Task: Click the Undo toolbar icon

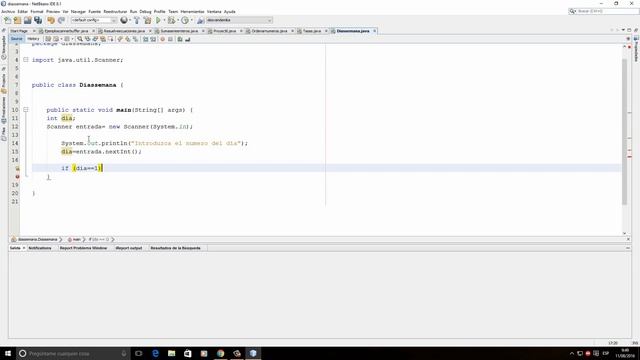Action: [x=51, y=20]
